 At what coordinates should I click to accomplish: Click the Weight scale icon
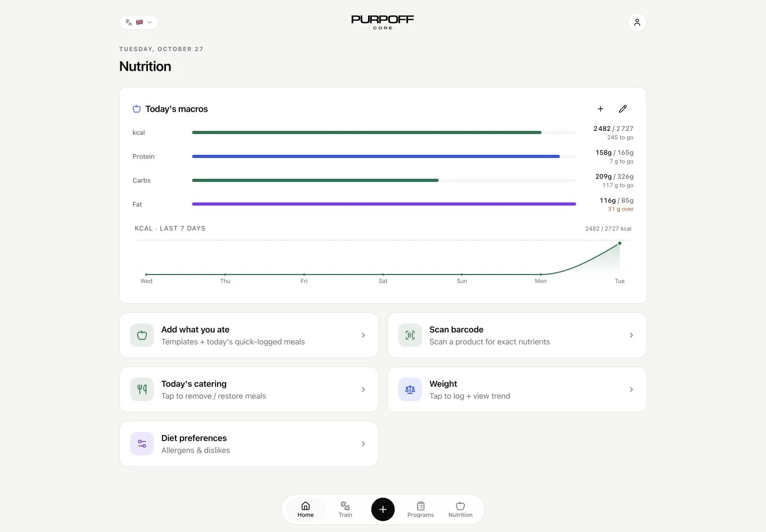click(x=410, y=389)
